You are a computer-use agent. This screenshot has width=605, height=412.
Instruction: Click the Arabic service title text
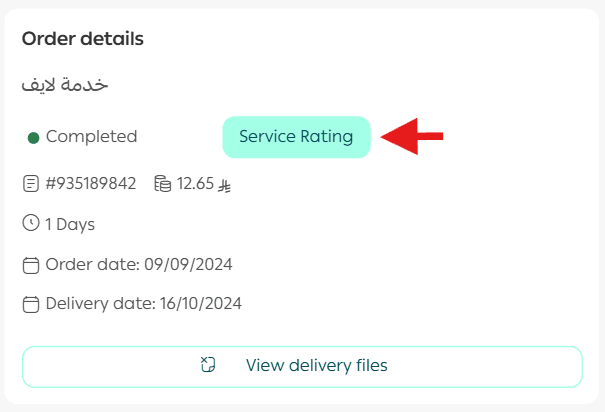click(65, 85)
